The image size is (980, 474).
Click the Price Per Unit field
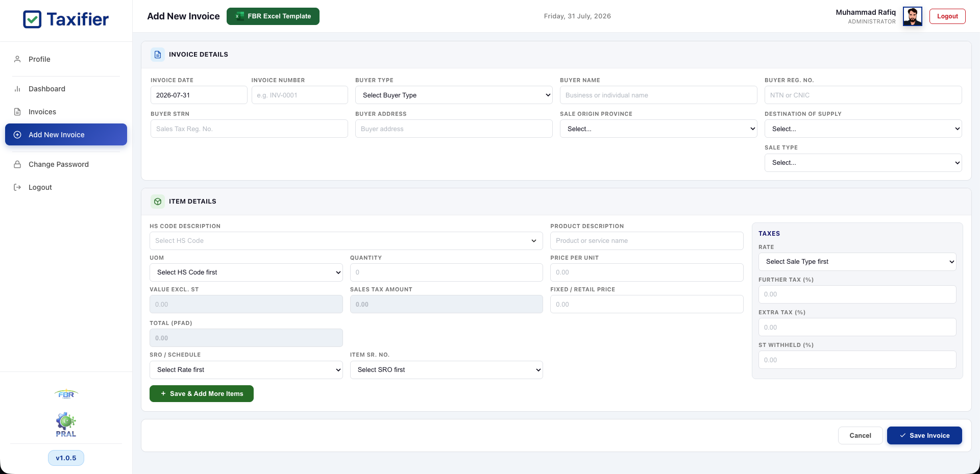pyautogui.click(x=647, y=272)
